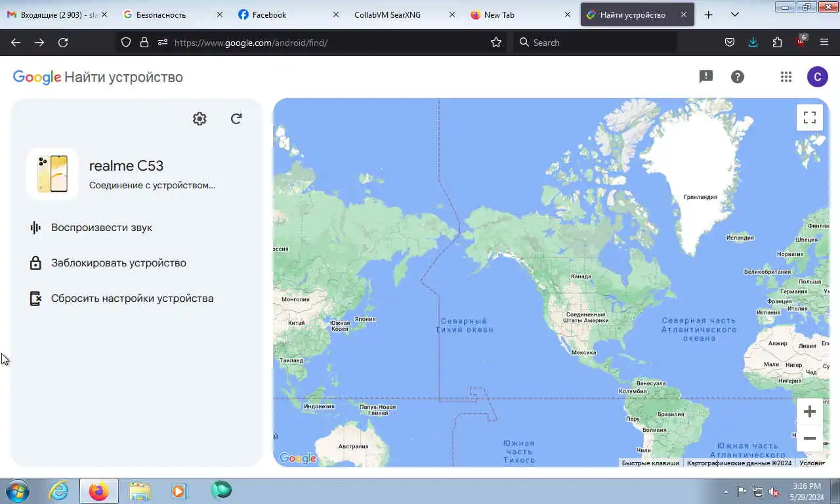Focus the URL address field
Image resolution: width=840 pixels, height=504 pixels.
click(x=328, y=43)
